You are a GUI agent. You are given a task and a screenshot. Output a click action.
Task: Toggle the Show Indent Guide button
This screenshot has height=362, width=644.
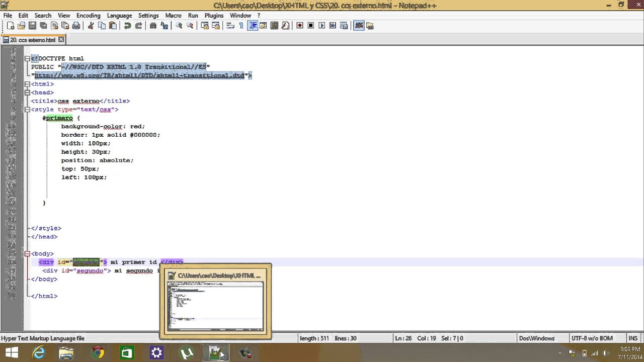click(253, 26)
